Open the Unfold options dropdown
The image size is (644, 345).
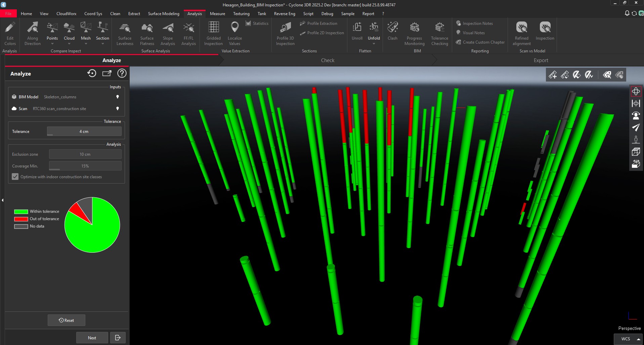pyautogui.click(x=374, y=43)
